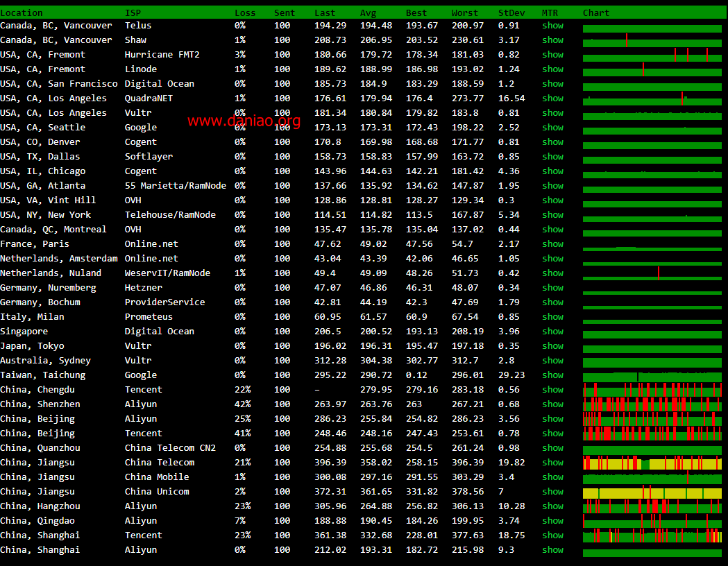Viewport: 728px width, 566px height.
Task: Click show for Paris Online.net
Action: [x=552, y=244]
